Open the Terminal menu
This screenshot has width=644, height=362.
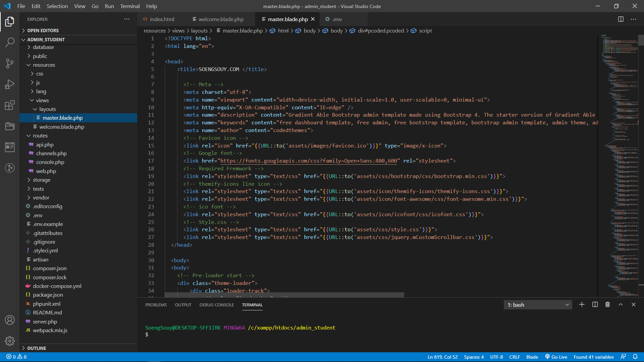tap(129, 6)
